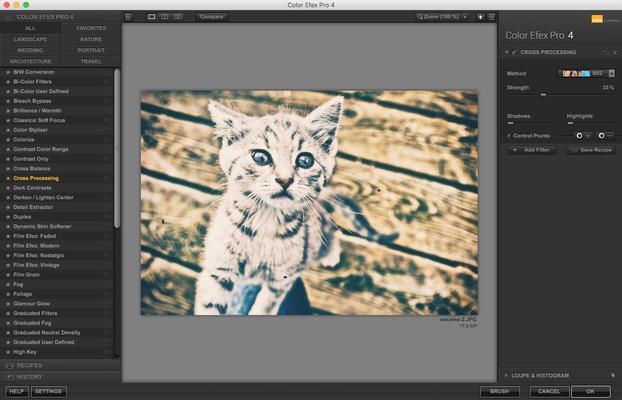Image resolution: width=622 pixels, height=400 pixels.
Task: Toggle favorite star for B/W Conversion
Action: pos(8,72)
